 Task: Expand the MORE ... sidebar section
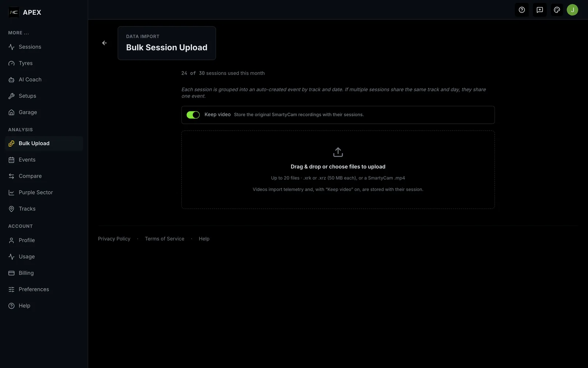[x=18, y=33]
